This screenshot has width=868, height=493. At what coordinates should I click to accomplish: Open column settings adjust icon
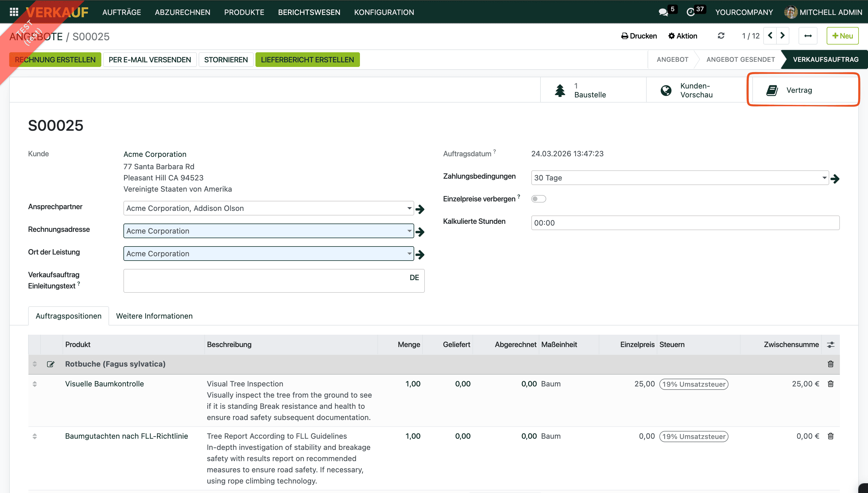pyautogui.click(x=830, y=345)
